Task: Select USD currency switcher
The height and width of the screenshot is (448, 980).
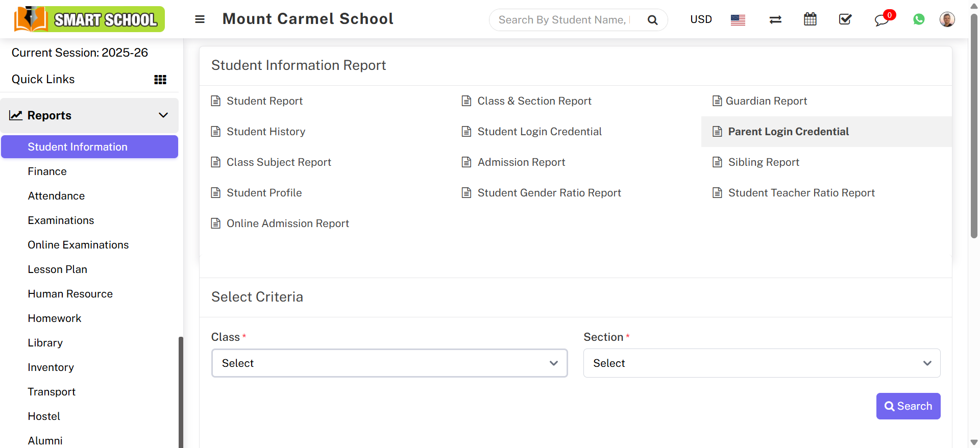Action: (701, 19)
